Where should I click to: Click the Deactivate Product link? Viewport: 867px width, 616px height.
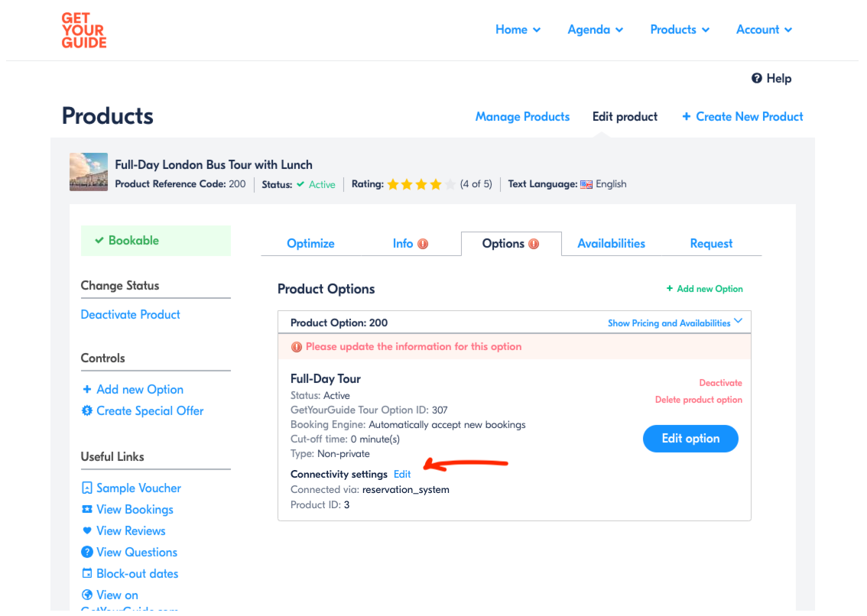(131, 315)
